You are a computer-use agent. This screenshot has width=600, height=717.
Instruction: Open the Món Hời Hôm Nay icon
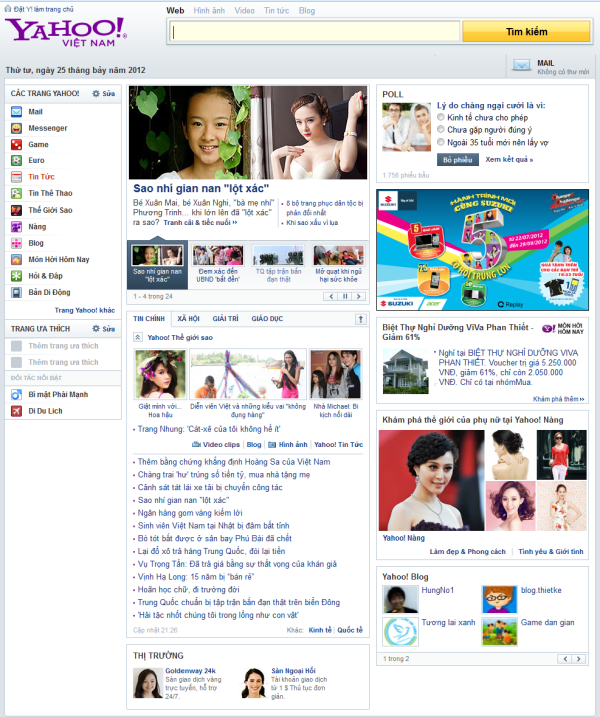coord(16,260)
